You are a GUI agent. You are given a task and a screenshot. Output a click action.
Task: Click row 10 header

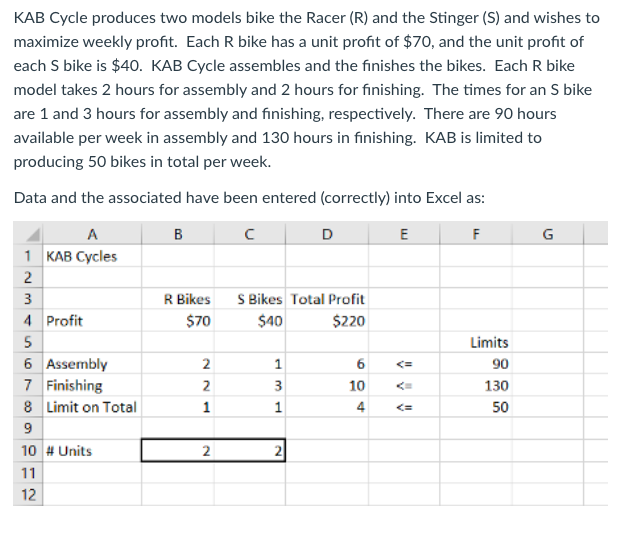(28, 450)
